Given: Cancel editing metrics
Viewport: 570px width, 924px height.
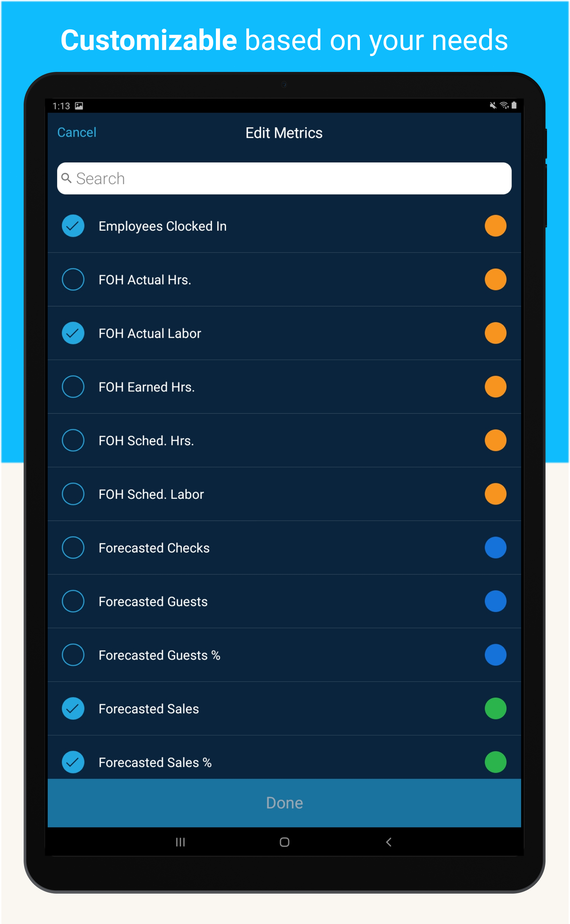Looking at the screenshot, I should coord(77,132).
